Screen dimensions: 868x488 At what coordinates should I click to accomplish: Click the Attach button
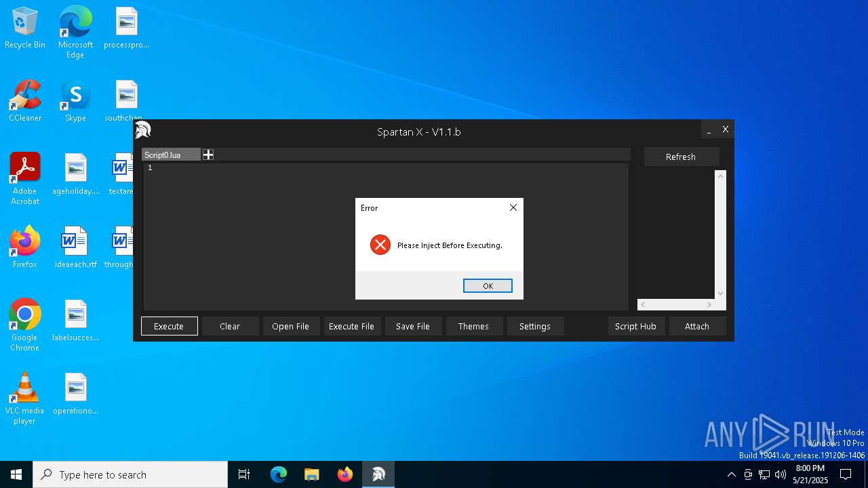pos(697,326)
